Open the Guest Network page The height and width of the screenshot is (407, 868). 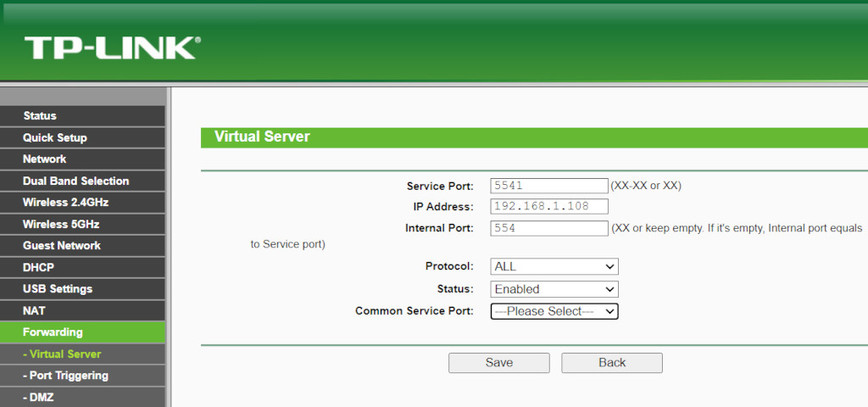(62, 246)
